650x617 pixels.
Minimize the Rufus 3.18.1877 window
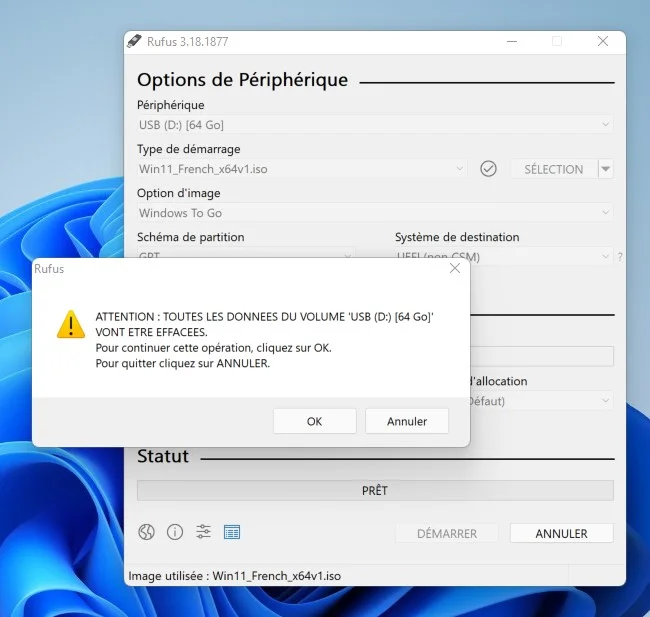[x=512, y=41]
